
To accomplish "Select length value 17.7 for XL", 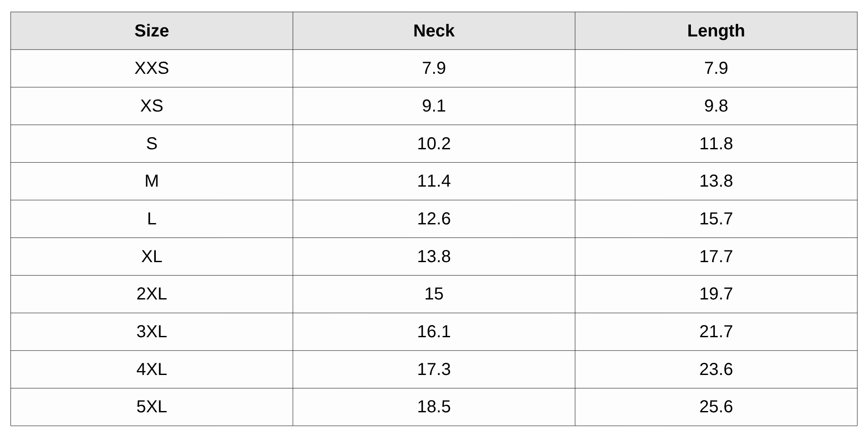I will 716,256.
